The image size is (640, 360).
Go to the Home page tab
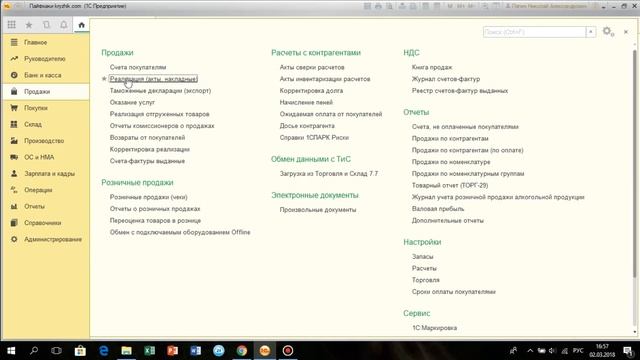point(81,25)
